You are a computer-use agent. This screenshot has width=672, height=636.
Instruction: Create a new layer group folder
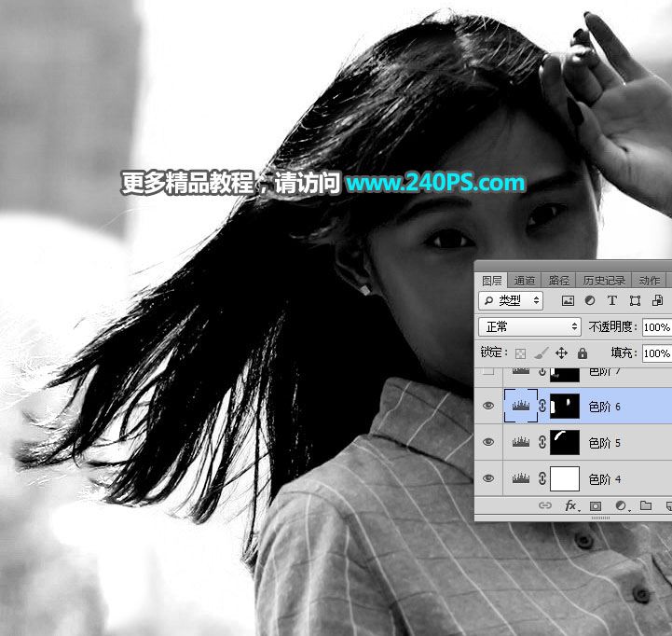pos(646,505)
